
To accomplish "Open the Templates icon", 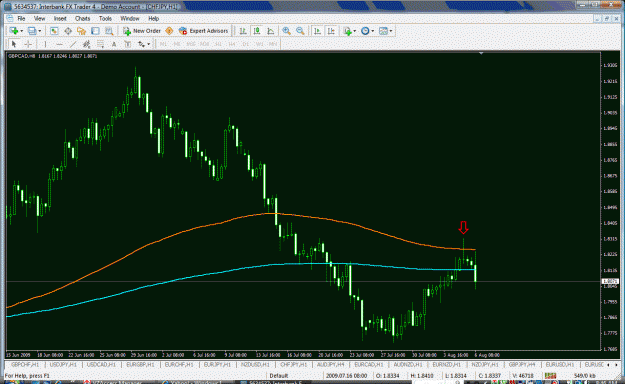I will (383, 31).
